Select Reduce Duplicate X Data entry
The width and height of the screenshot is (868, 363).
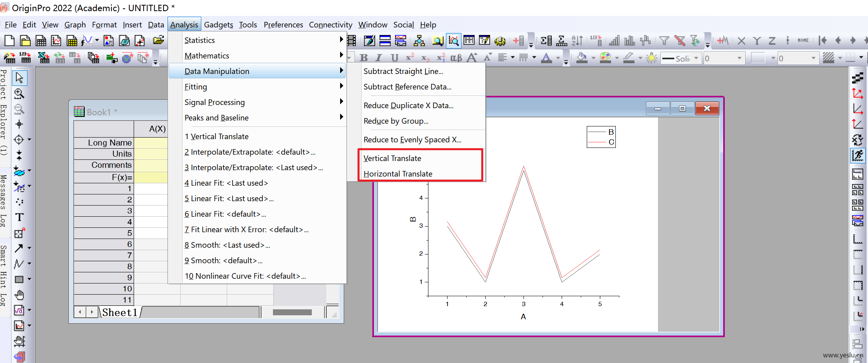[x=408, y=105]
